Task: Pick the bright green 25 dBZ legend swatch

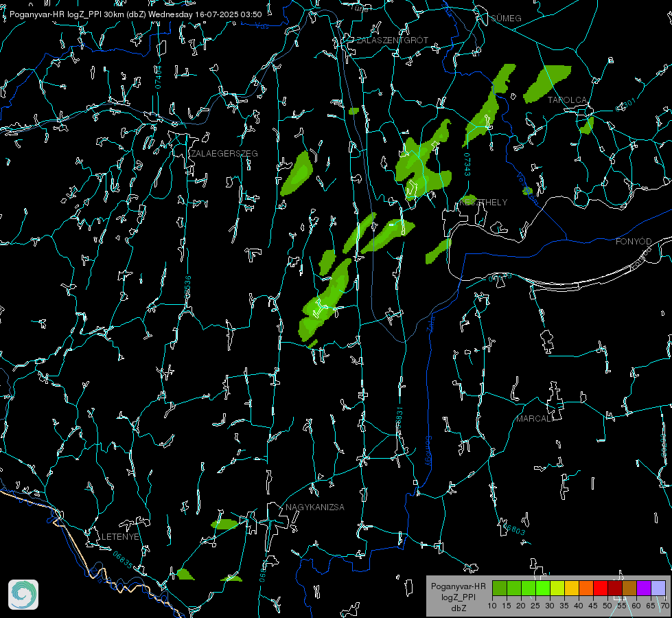Action: point(543,588)
